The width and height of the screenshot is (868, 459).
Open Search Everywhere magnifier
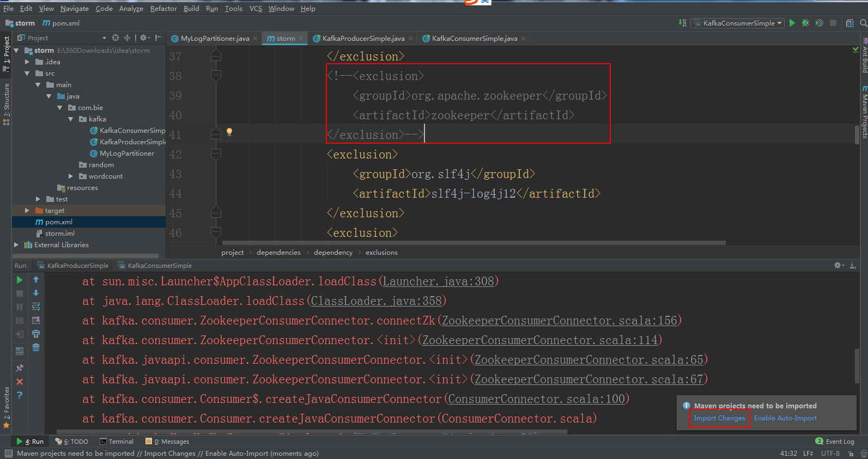(x=863, y=23)
